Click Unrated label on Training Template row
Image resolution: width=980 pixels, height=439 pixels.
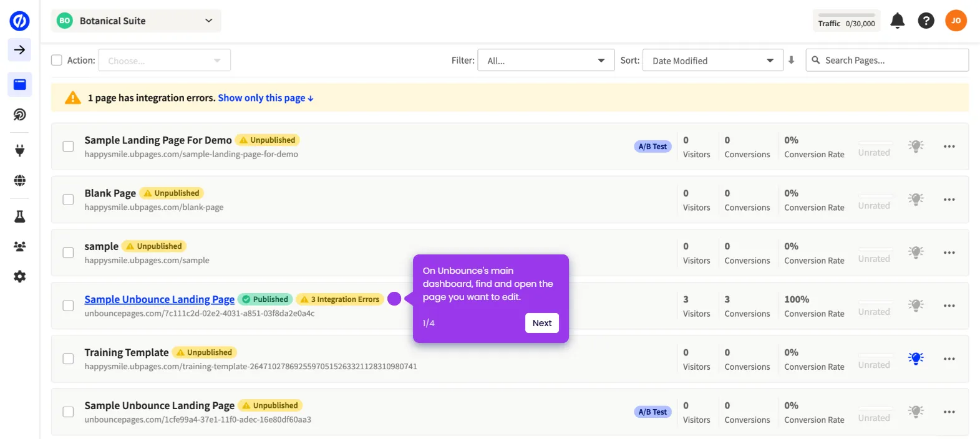(874, 365)
